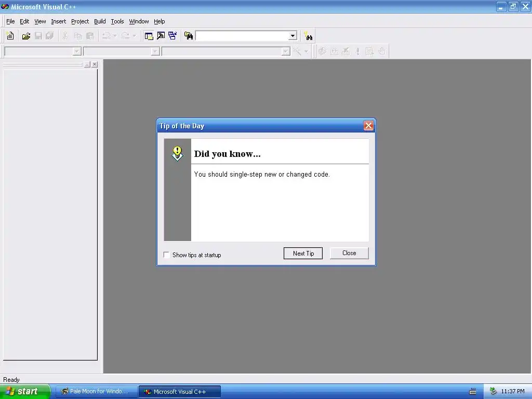
Task: Close the docked workspace pane
Action: (x=95, y=64)
